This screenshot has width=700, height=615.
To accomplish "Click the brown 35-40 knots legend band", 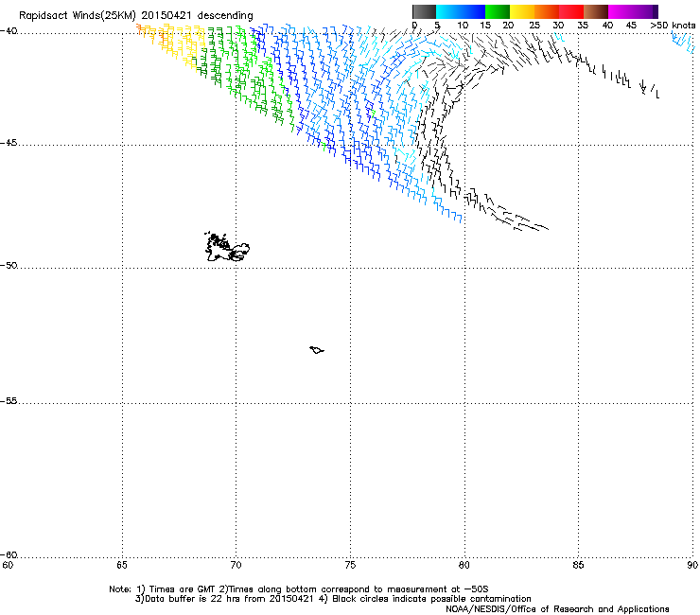I will tap(596, 11).
